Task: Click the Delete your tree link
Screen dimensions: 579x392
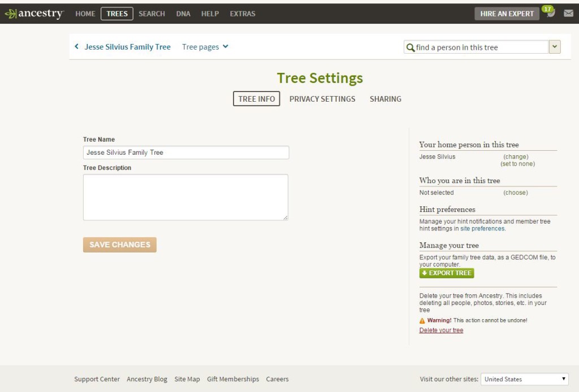Action: (x=441, y=330)
